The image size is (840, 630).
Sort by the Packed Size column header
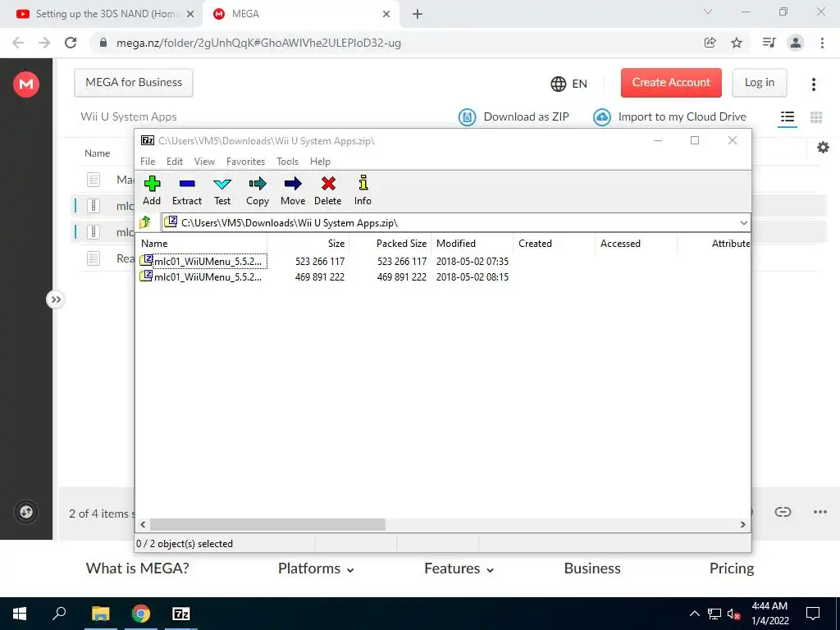tap(390, 243)
